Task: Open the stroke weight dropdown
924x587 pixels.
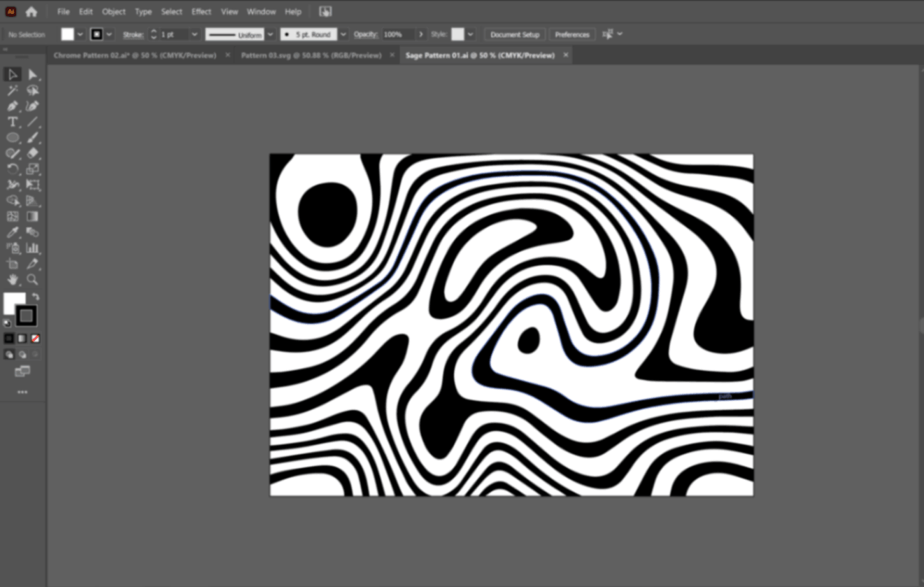Action: tap(194, 34)
